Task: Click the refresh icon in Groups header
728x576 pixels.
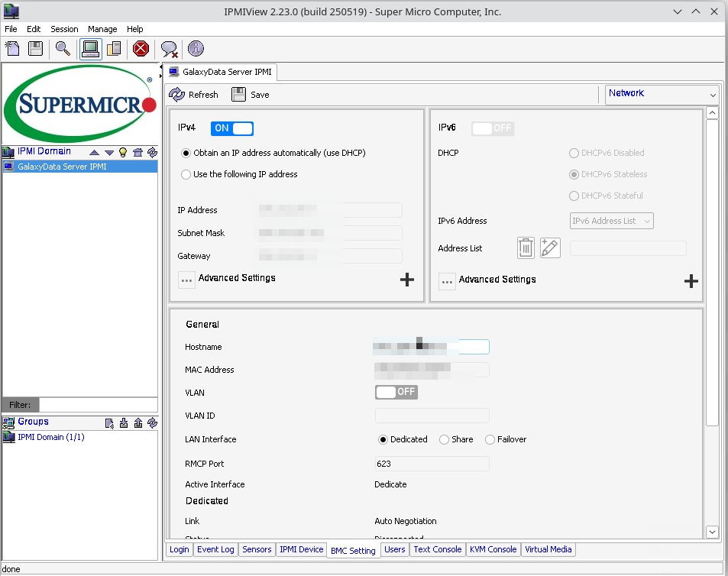Action: point(152,423)
